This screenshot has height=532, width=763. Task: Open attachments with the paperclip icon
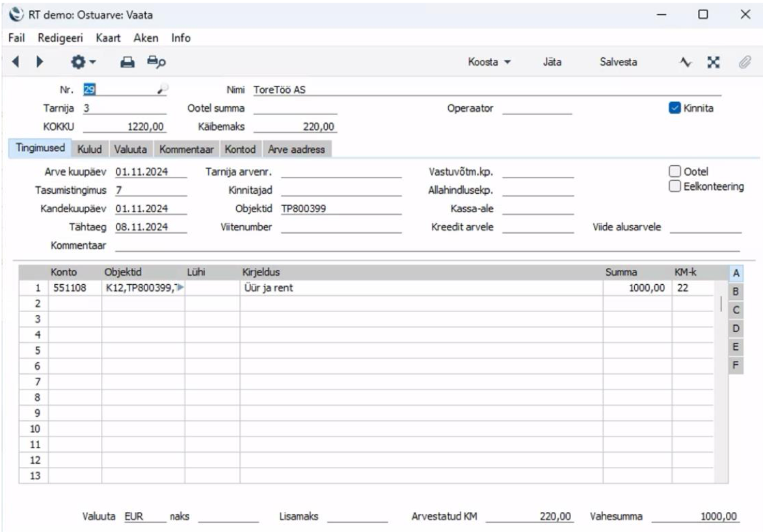(x=743, y=62)
